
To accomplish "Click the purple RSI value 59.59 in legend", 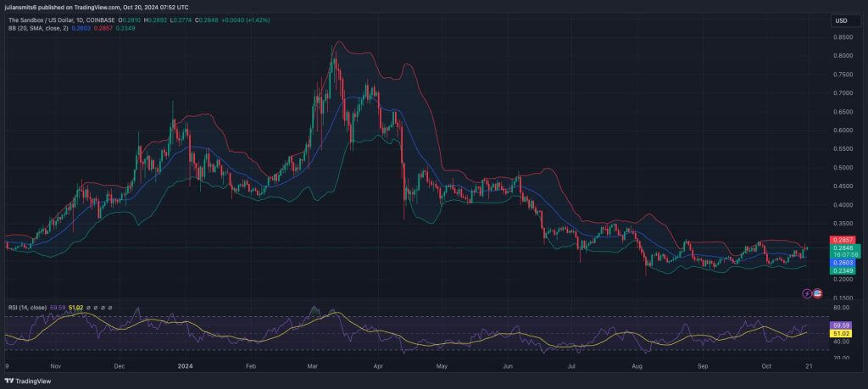I will point(58,307).
